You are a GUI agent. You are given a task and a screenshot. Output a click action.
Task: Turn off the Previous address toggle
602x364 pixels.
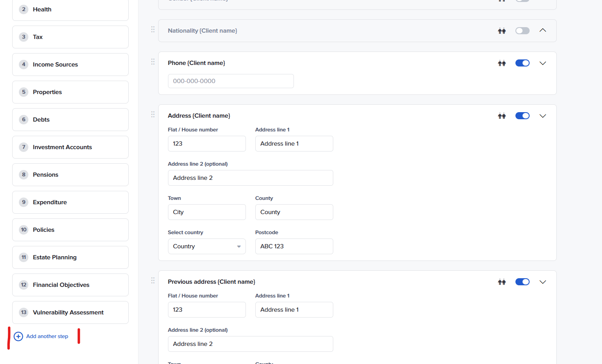pos(522,282)
